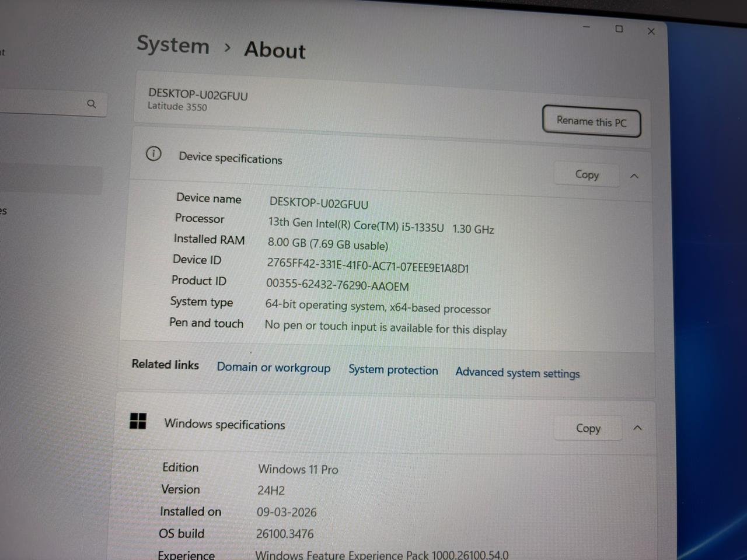The image size is (747, 560).
Task: Copy the Windows specifications
Action: (x=588, y=428)
